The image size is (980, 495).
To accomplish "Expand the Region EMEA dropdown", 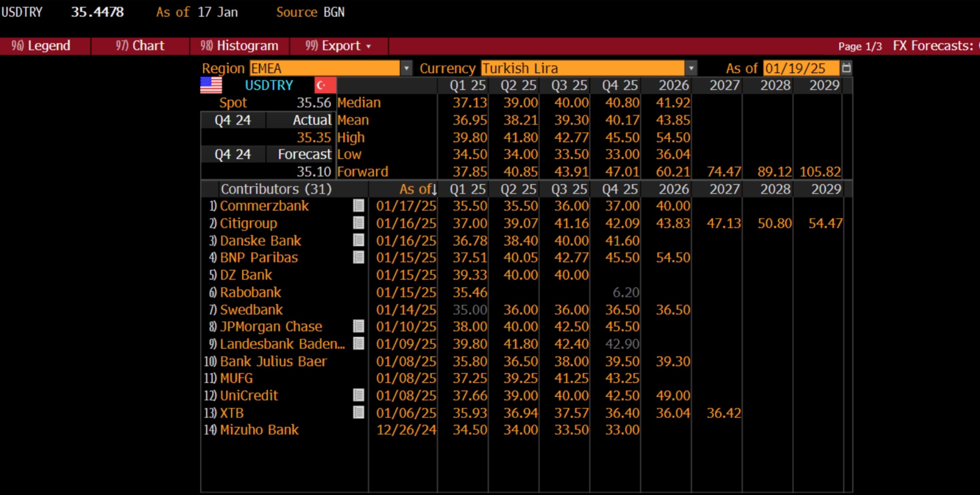I will (406, 69).
